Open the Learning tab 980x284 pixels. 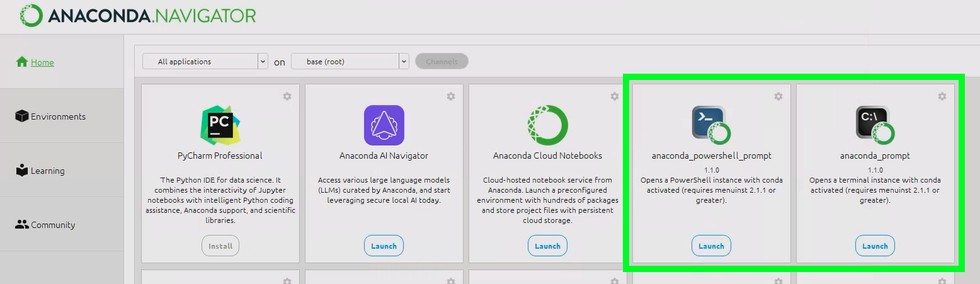47,171
